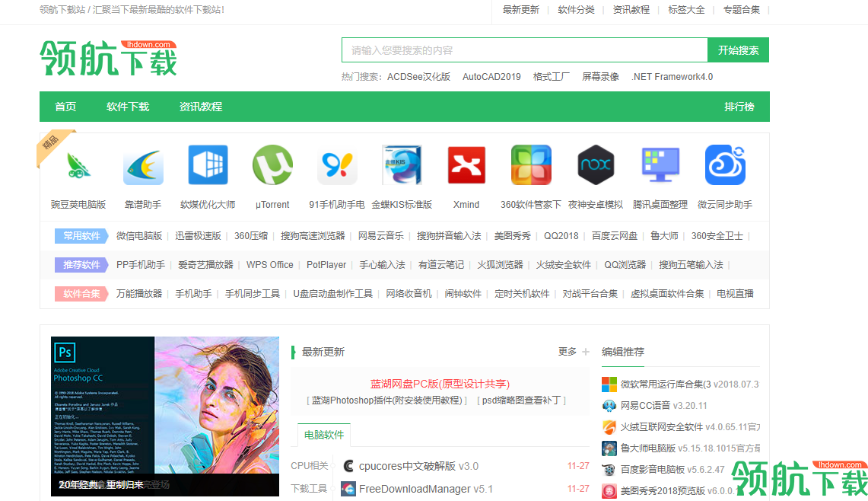Open the 靠谱助手 fish icon
Viewport: 868px width, 501px height.
pos(143,165)
